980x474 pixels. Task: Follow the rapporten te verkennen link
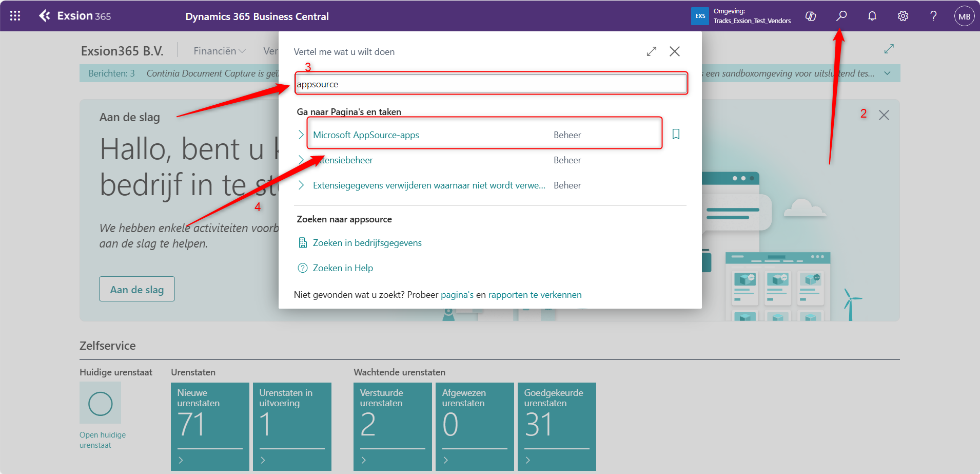[535, 295]
